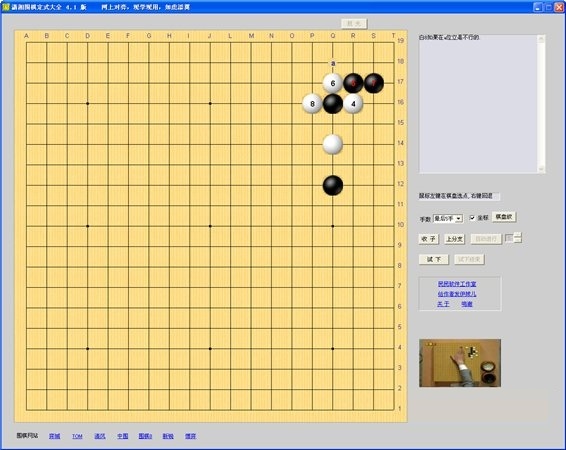Open the last website link in bottom row

tap(191, 436)
